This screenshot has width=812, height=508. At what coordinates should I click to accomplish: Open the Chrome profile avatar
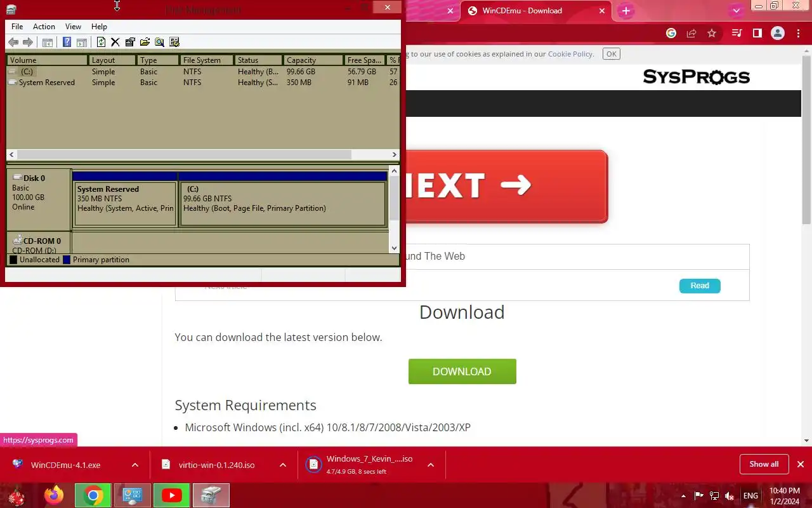[777, 33]
